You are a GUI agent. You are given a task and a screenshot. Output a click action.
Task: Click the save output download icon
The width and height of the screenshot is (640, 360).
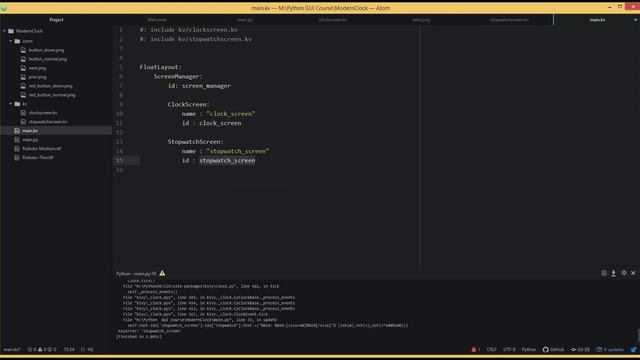pos(613,273)
